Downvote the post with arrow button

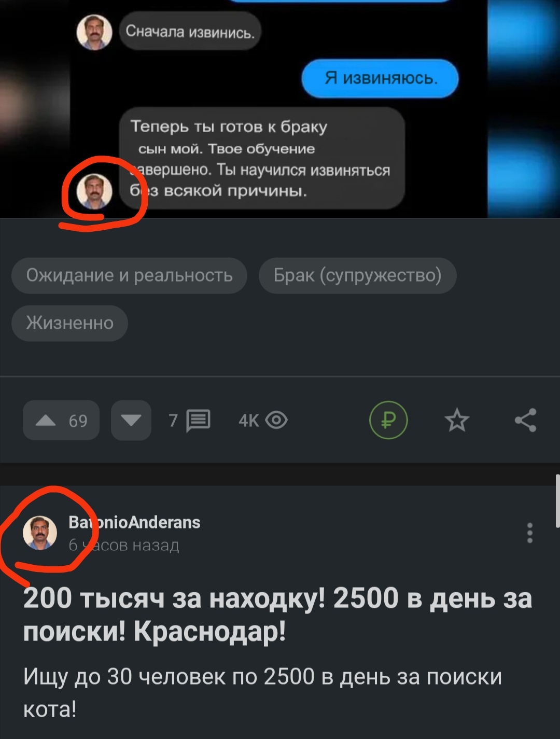[131, 420]
